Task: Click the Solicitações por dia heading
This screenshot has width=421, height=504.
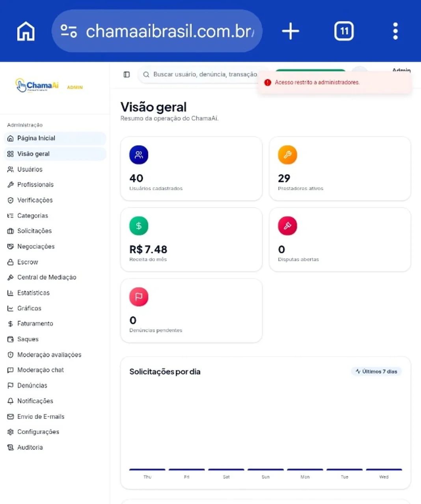Action: coord(165,372)
